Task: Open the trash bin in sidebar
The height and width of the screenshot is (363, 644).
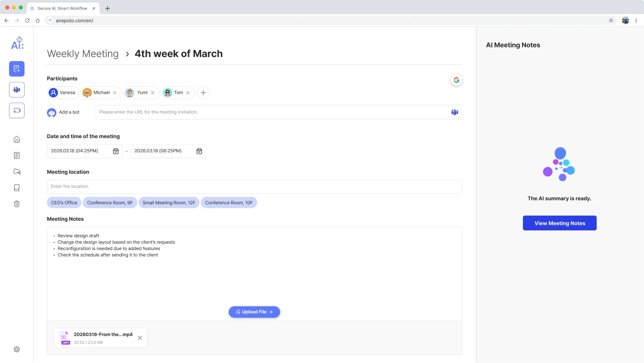Action: coord(17,204)
